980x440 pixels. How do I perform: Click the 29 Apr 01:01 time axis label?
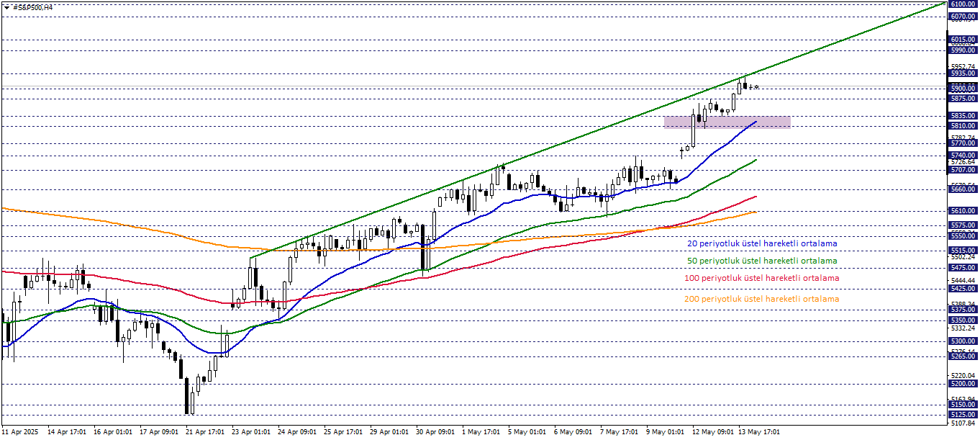(390, 432)
